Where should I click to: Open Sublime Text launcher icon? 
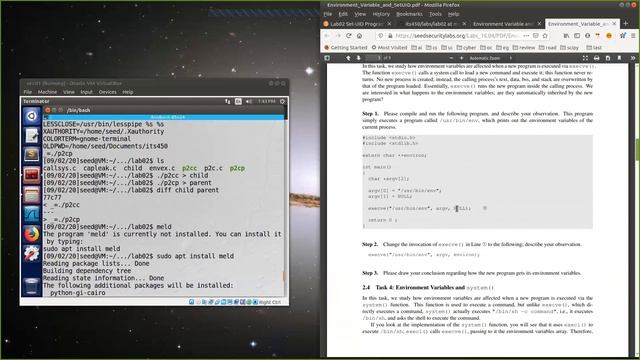pos(31,155)
